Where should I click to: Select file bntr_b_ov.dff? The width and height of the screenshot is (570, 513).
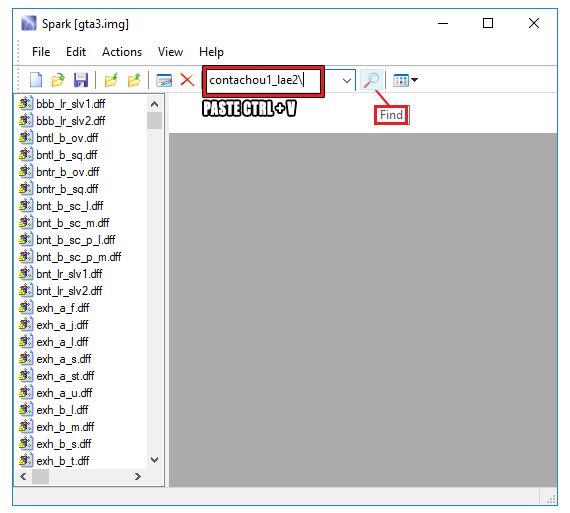(x=68, y=172)
